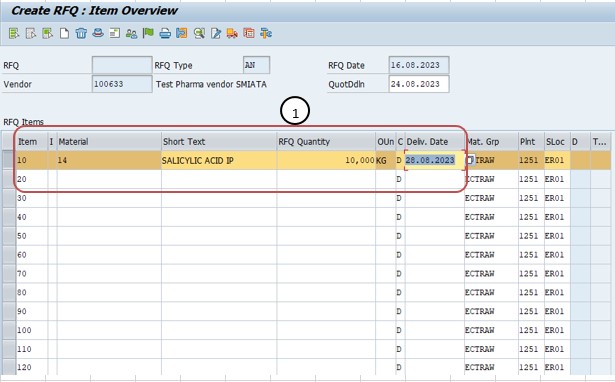Click the item number 110 cell
This screenshot has height=382, width=615.
[31, 349]
